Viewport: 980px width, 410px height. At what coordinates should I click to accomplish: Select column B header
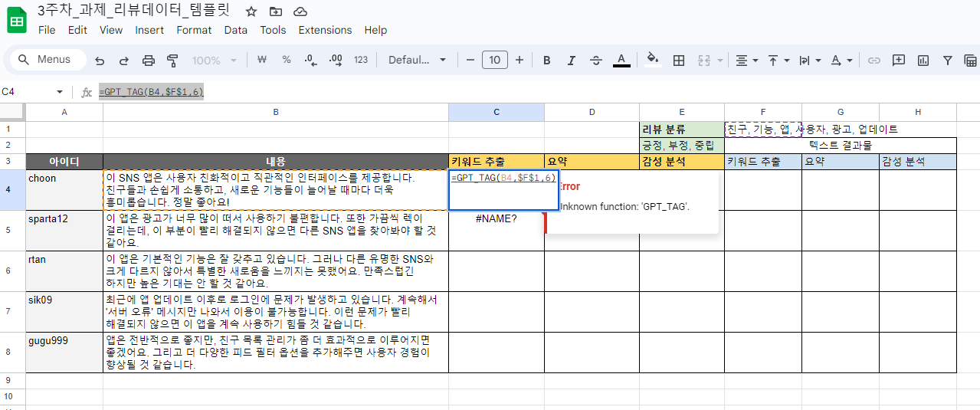pos(276,112)
